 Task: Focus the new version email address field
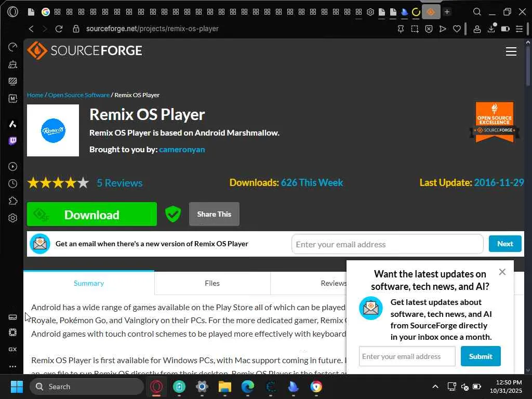coord(387,244)
